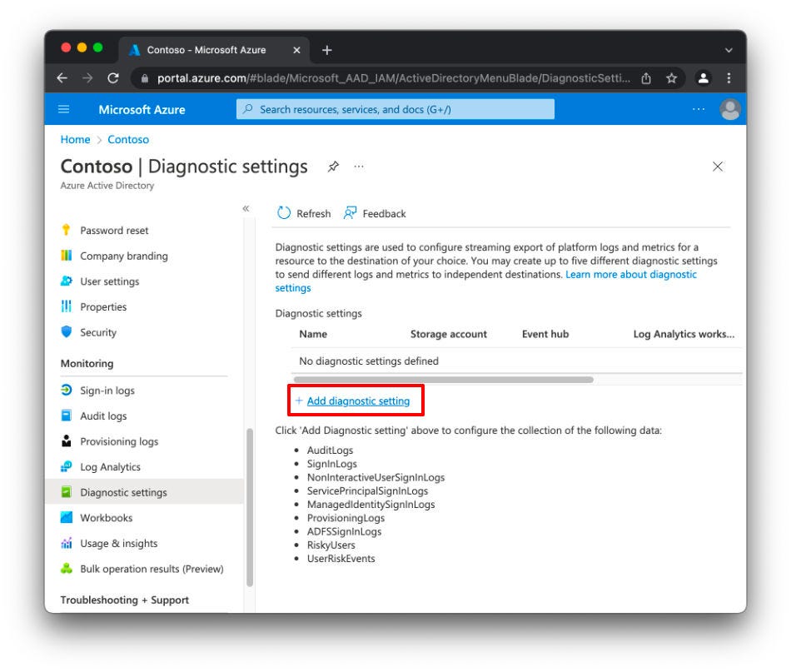This screenshot has width=791, height=672.
Task: Open the tab search dropdown arrow
Action: [729, 50]
